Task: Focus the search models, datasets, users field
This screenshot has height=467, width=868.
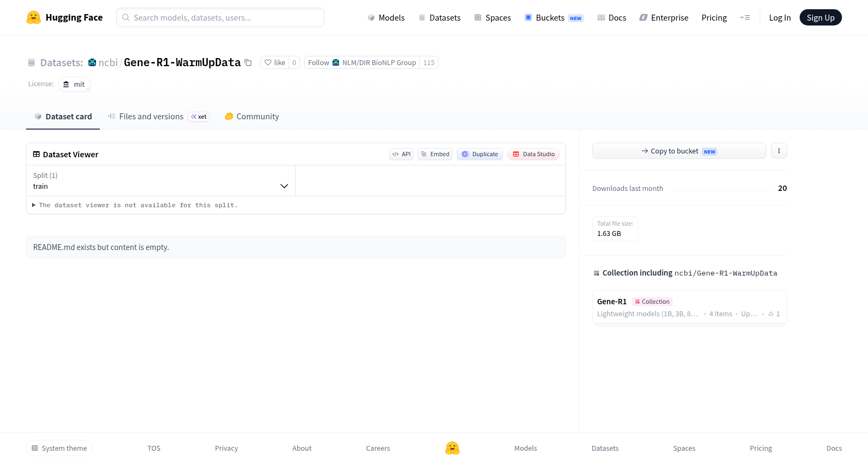Action: 220,17
